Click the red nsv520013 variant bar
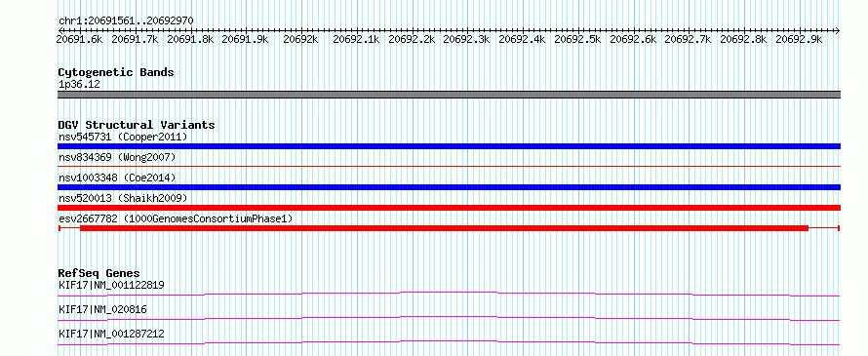The width and height of the screenshot is (868, 356). (x=449, y=208)
